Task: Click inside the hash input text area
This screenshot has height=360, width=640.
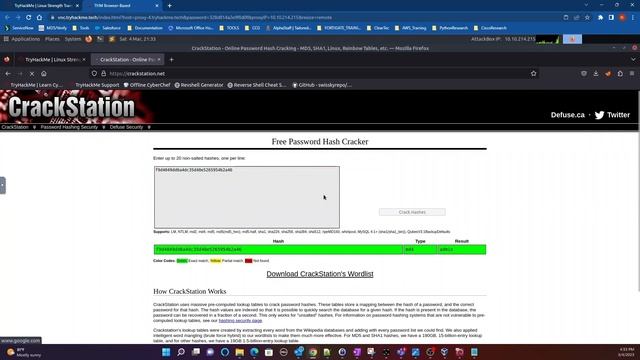Action: pos(247,197)
